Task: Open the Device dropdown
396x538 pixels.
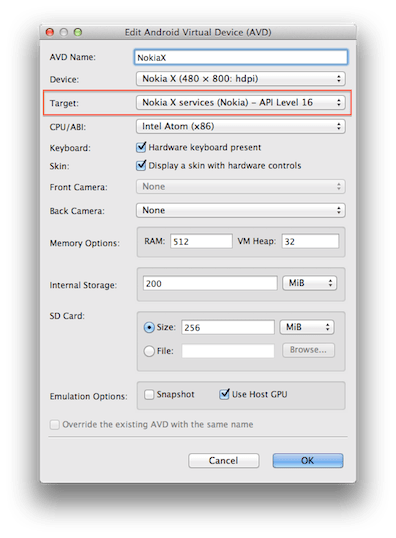Action: [x=241, y=79]
